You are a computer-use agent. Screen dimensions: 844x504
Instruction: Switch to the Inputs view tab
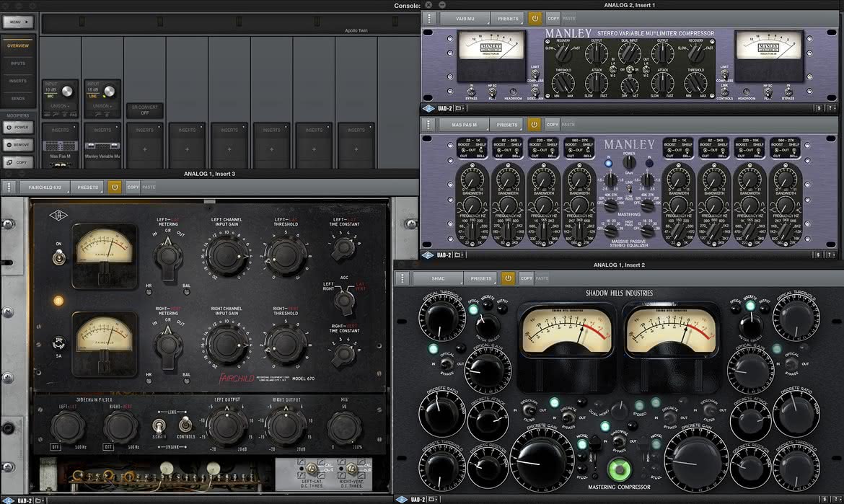18,63
